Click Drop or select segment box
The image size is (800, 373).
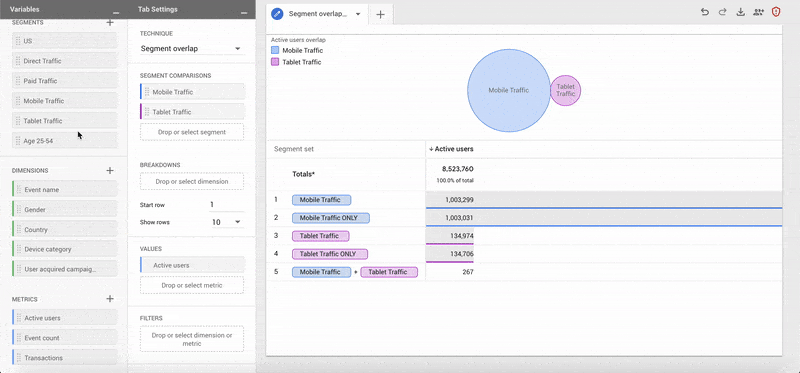click(x=192, y=132)
